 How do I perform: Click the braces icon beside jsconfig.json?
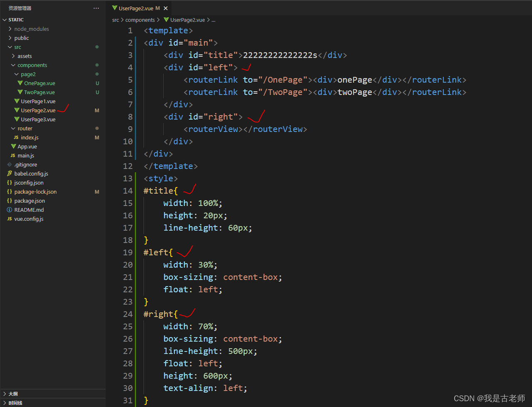click(x=10, y=183)
